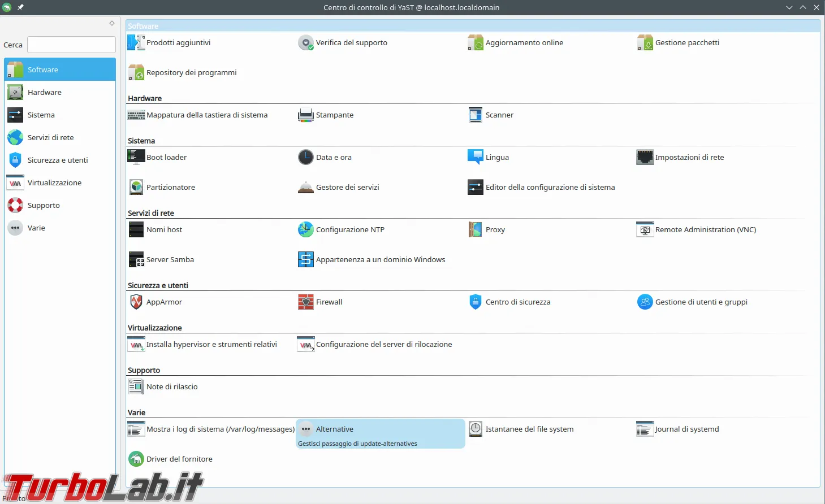The height and width of the screenshot is (504, 825).
Task: Open Driver del fornitore icon
Action: pos(136,459)
